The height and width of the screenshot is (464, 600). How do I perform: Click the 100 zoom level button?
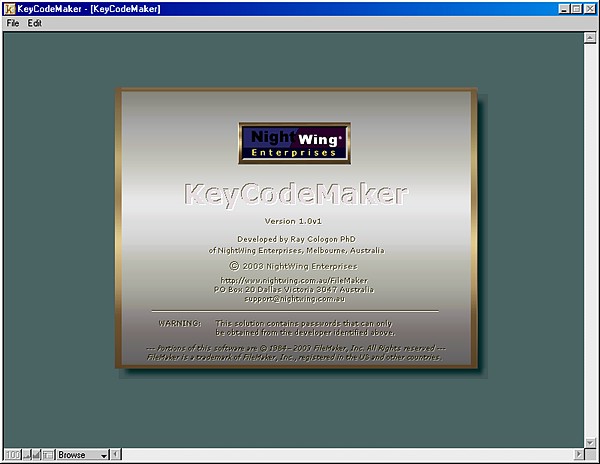(x=12, y=455)
